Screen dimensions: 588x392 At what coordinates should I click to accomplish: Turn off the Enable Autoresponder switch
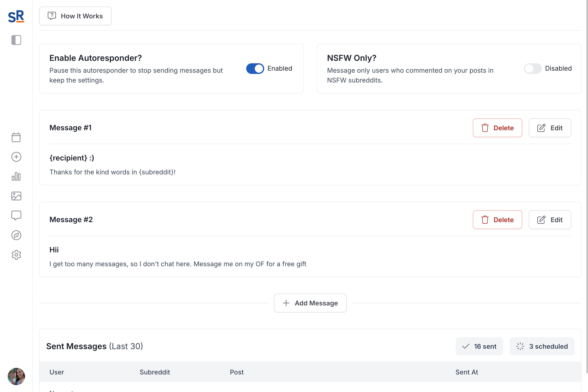(255, 69)
